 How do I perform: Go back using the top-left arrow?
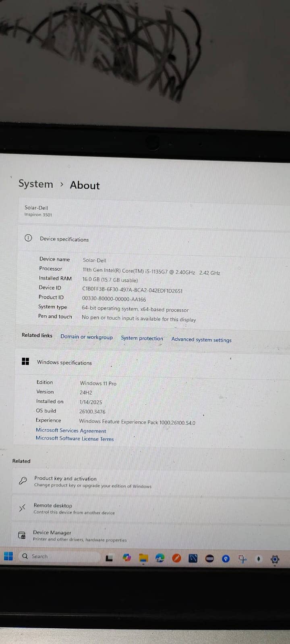[11, 177]
